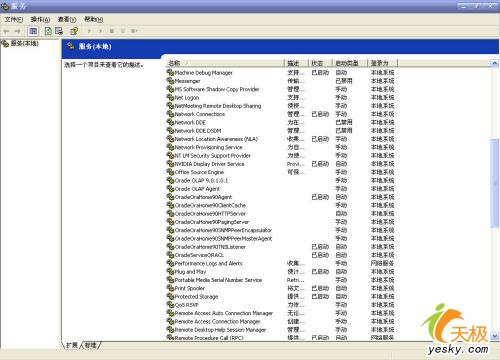Sort by the 启动类型 column header

[x=350, y=63]
